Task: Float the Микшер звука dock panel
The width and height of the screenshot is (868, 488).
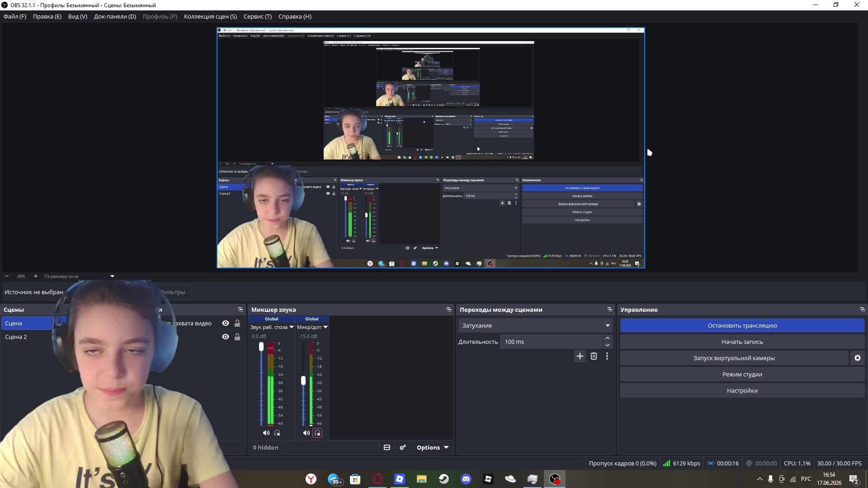Action: point(449,310)
